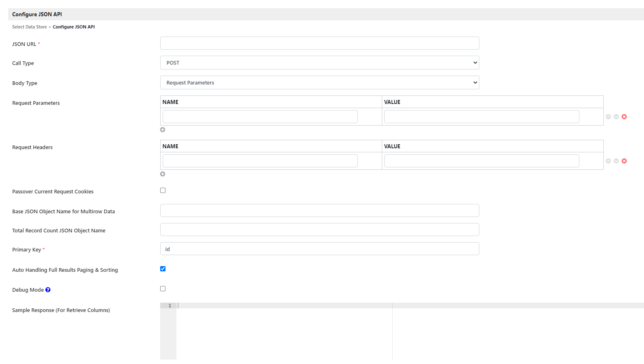644x364 pixels.
Task: Move Request Parameters row down
Action: (616, 117)
